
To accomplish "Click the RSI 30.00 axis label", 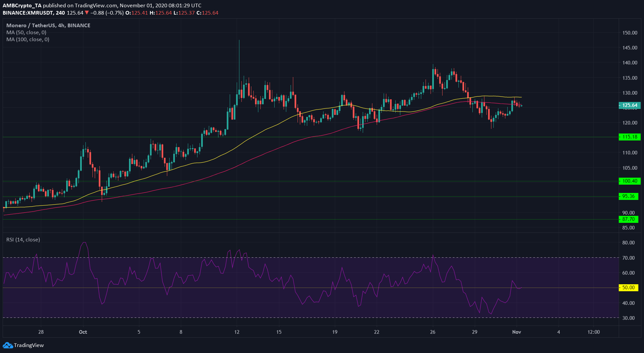I will [628, 318].
